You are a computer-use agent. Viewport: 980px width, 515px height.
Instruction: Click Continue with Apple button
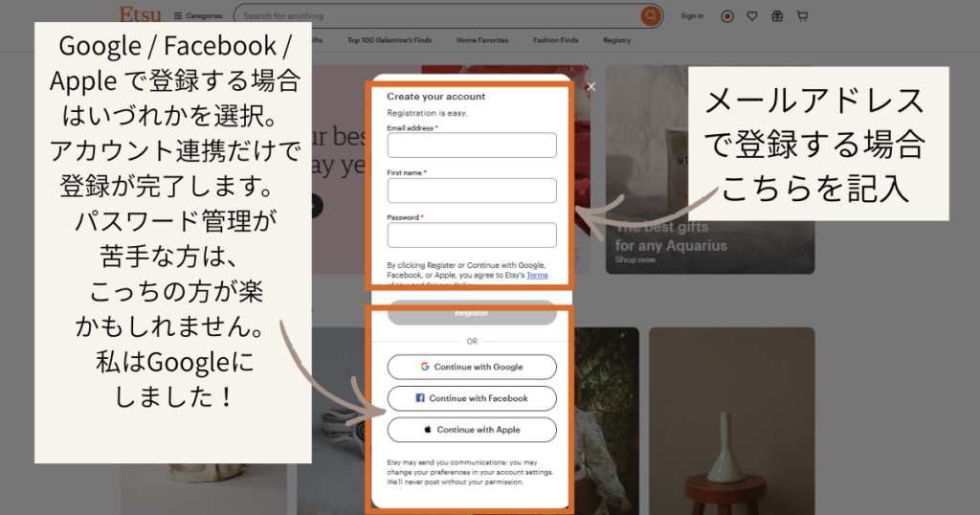pyautogui.click(x=471, y=430)
